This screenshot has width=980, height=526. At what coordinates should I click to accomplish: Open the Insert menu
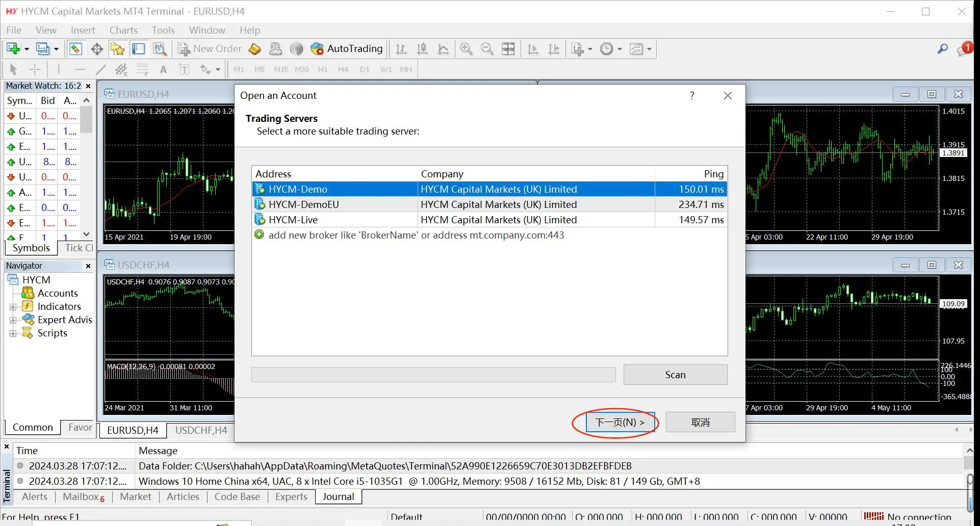coord(83,30)
